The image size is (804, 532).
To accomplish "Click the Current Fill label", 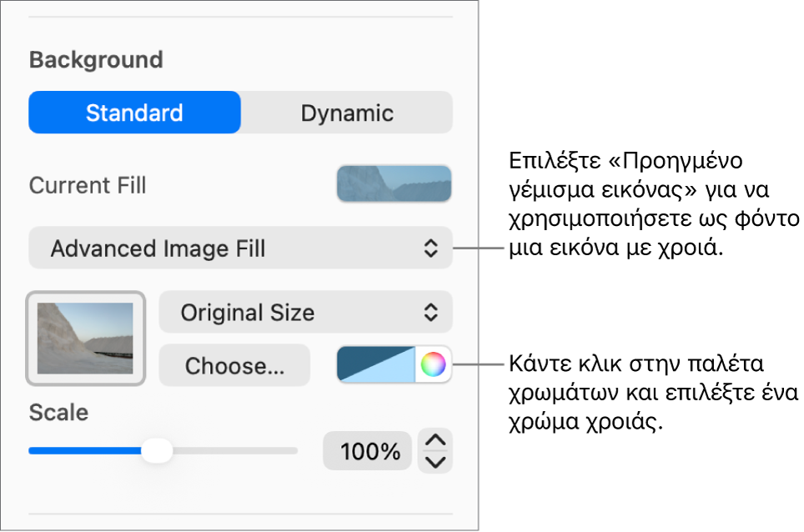I will click(x=88, y=185).
